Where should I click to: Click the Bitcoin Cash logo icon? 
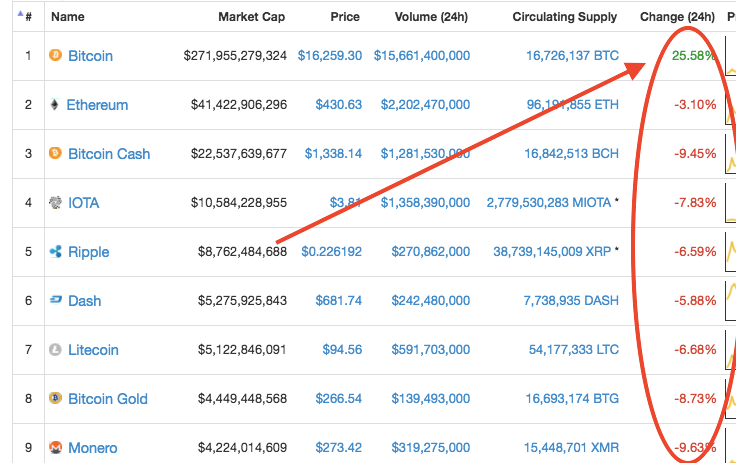click(x=55, y=153)
